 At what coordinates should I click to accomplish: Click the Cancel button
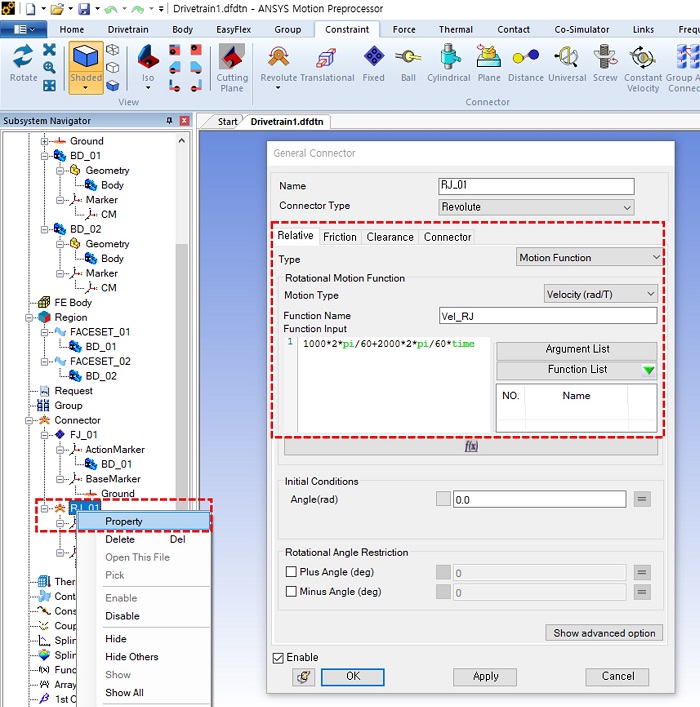(x=617, y=677)
